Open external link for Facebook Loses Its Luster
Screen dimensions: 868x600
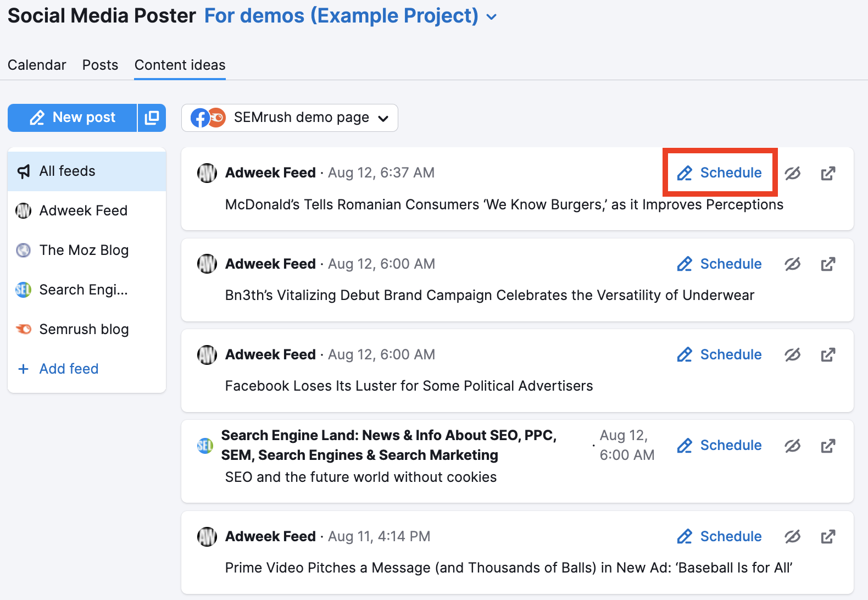tap(828, 355)
